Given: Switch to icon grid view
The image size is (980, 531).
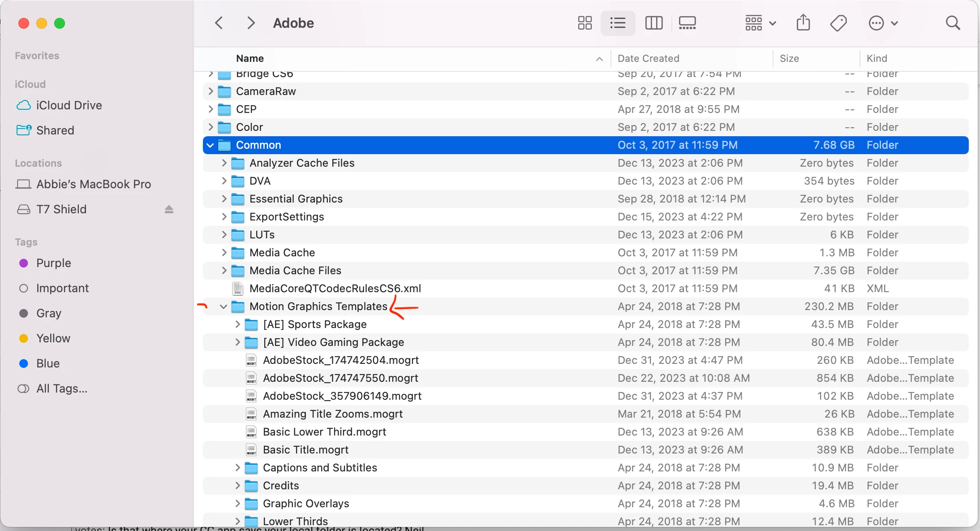Looking at the screenshot, I should point(585,23).
